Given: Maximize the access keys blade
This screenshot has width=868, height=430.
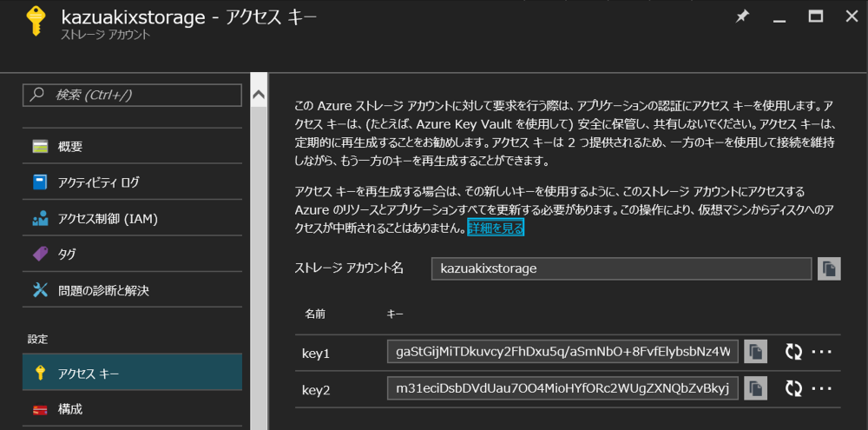Looking at the screenshot, I should coord(815,17).
